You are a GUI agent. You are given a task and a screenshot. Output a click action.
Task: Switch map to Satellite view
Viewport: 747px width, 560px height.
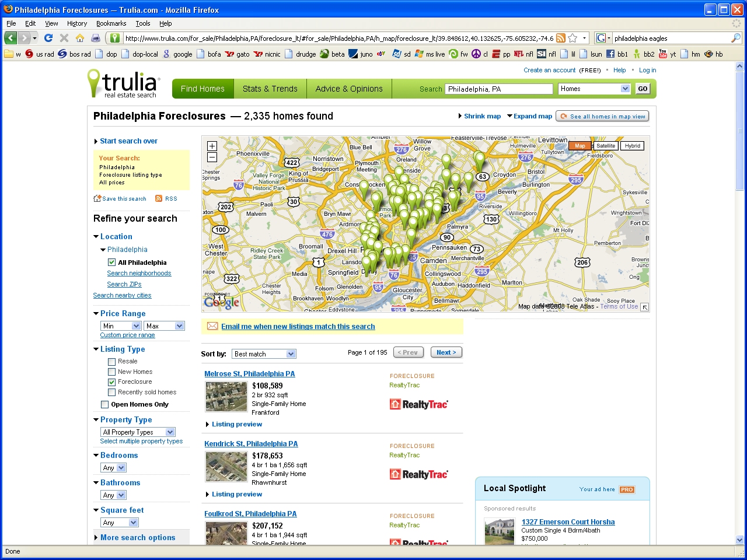(606, 146)
